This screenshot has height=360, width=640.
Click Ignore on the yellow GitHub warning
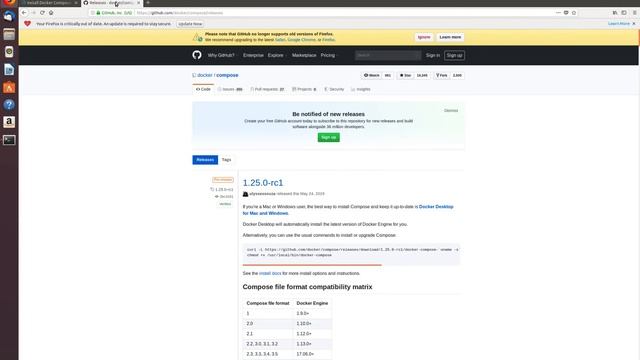424,37
